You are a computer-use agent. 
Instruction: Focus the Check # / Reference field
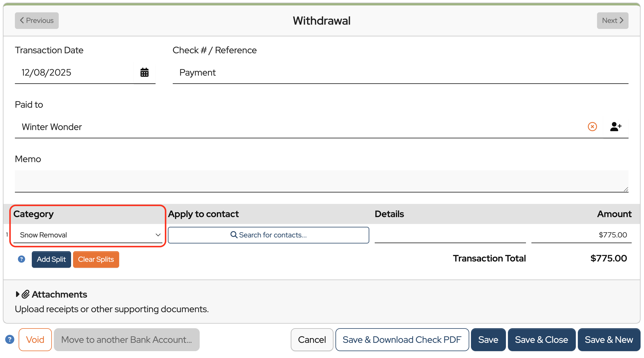point(400,73)
